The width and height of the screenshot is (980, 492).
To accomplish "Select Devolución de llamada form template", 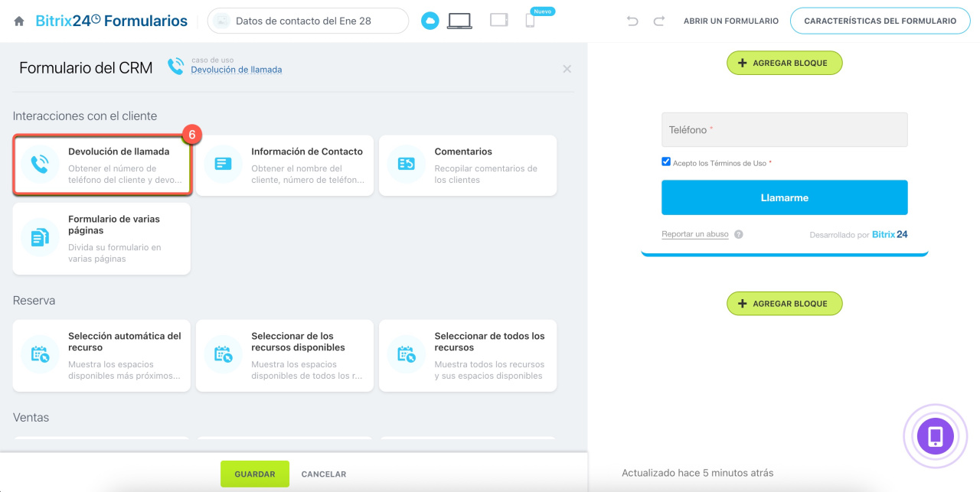I will 102,165.
